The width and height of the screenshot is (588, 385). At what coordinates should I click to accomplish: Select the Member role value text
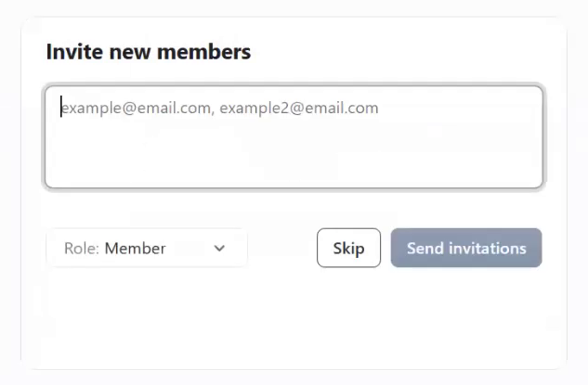[x=135, y=249]
